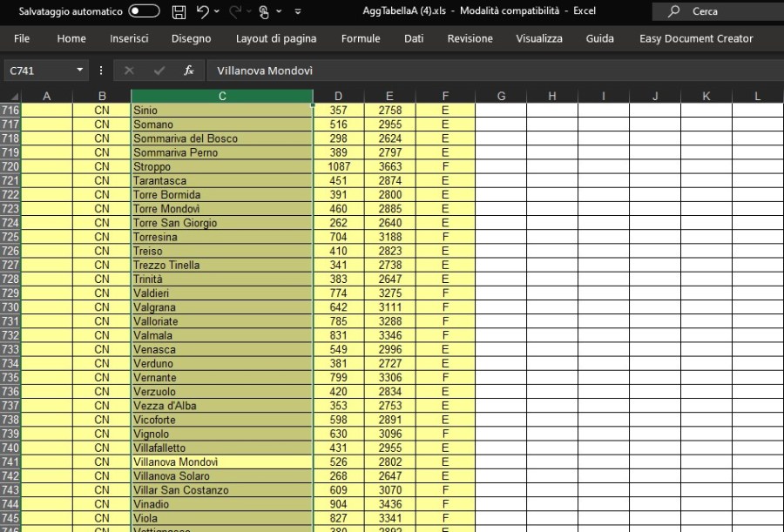The width and height of the screenshot is (784, 532).
Task: Open the Easy Document Creator tab
Action: 696,38
